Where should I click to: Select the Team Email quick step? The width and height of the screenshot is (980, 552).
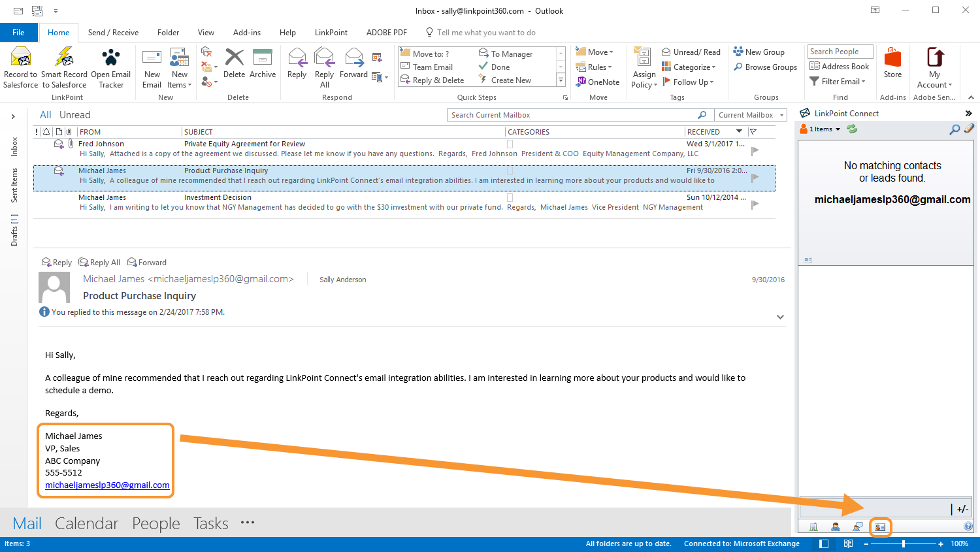(427, 67)
